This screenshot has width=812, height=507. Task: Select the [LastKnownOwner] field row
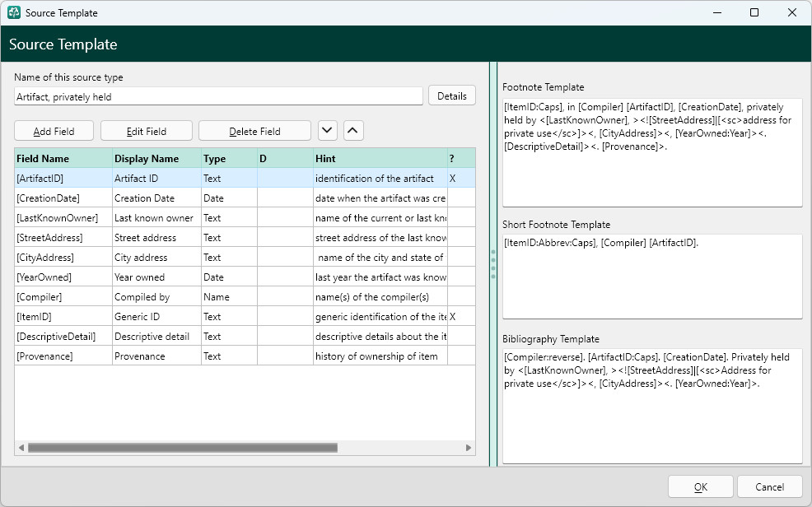click(x=245, y=218)
